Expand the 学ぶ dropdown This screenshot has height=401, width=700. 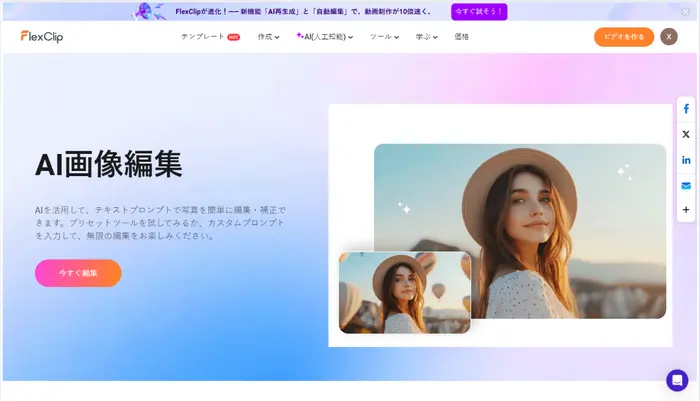426,37
